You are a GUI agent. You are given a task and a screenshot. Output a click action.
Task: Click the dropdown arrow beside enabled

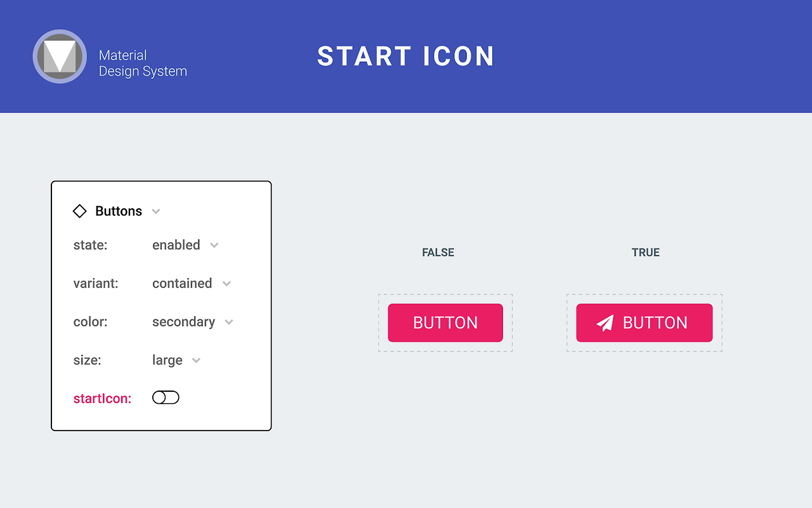click(214, 245)
